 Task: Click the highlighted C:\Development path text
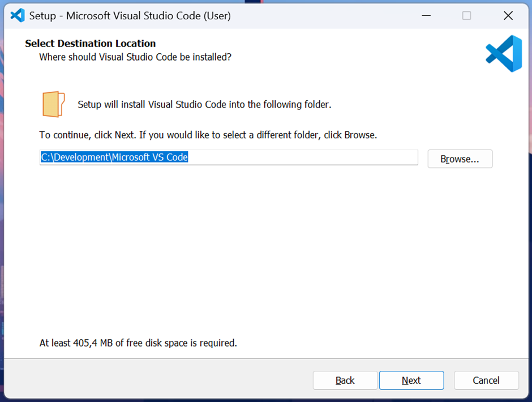114,157
